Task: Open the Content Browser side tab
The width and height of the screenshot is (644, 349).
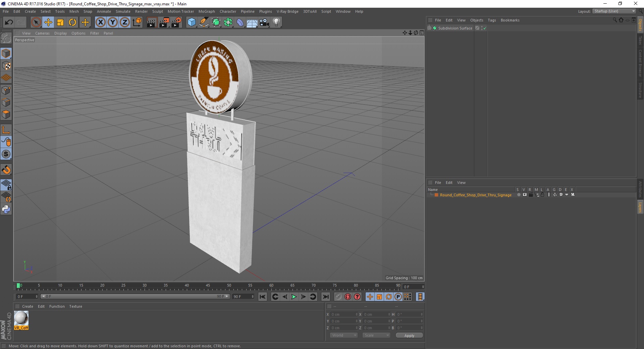Action: point(640,63)
